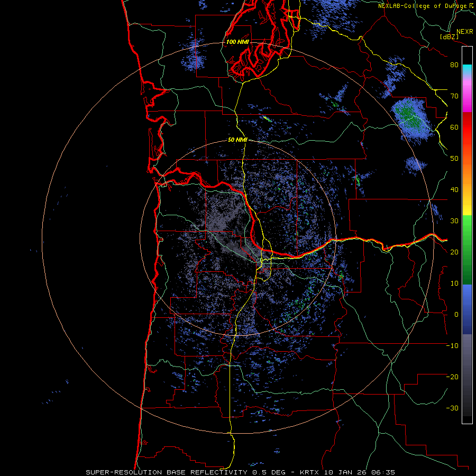Click the 10 value on the dBZ scale
This screenshot has height=476, width=476.
click(454, 283)
